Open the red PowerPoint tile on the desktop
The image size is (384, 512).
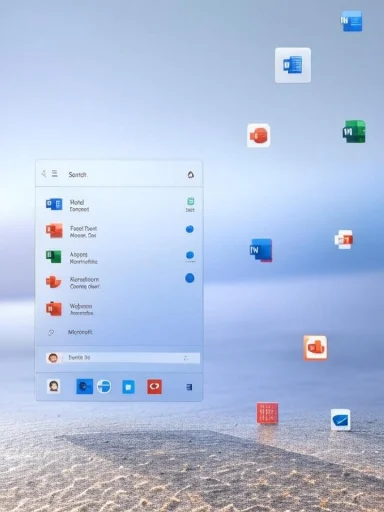259,135
